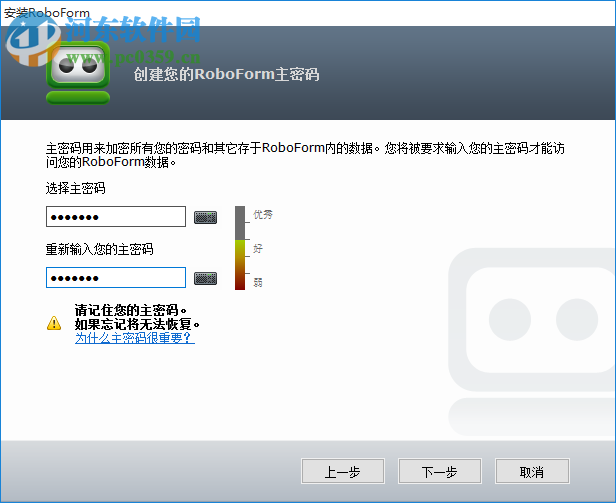616x503 pixels.
Task: Click the yellow warning icon
Action: (x=54, y=323)
